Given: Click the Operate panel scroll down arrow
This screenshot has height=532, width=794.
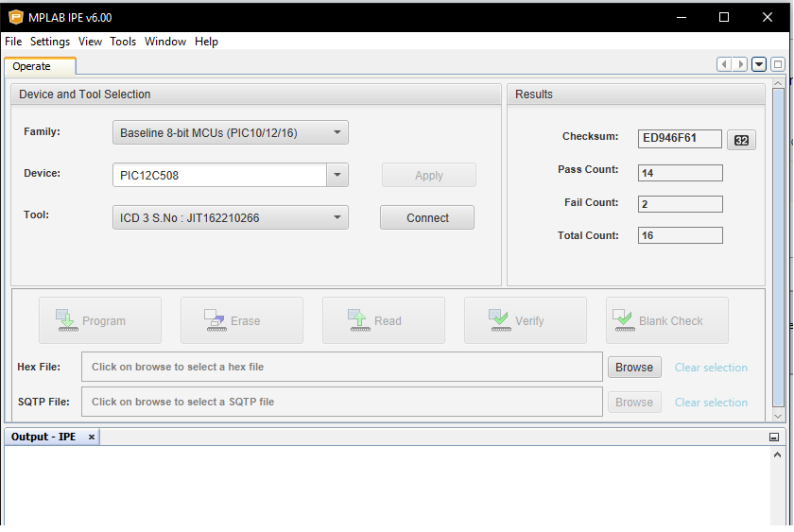Looking at the screenshot, I should coord(778,416).
